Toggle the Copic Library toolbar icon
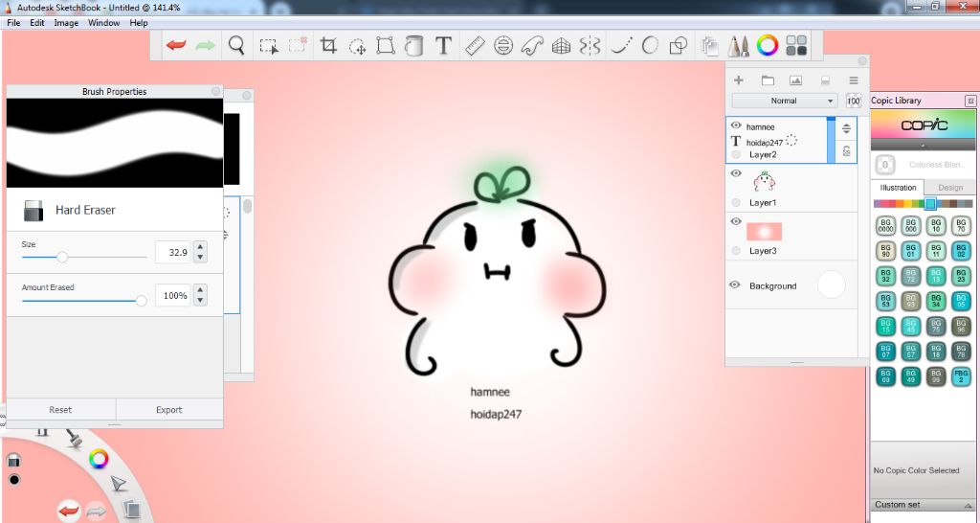This screenshot has height=523, width=980. tap(796, 46)
